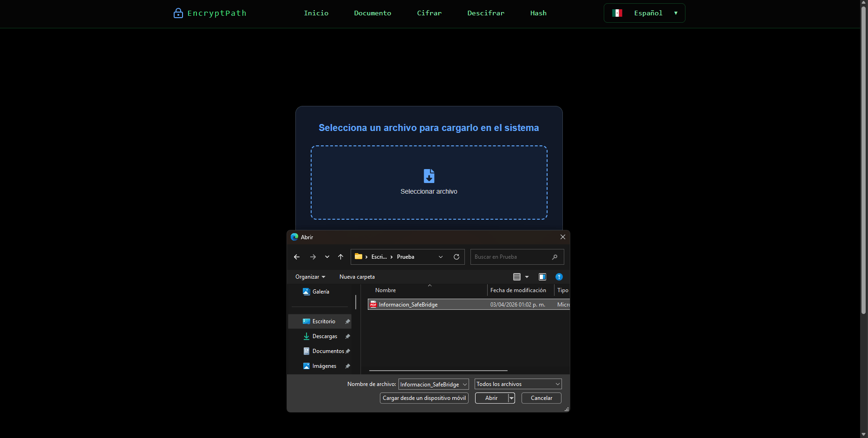Sort by Fecha de modificación column

pyautogui.click(x=518, y=290)
